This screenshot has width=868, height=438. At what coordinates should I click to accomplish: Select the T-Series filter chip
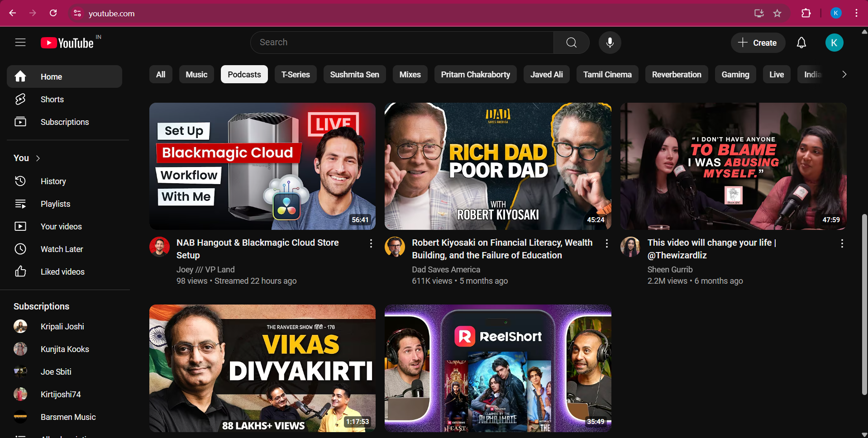(296, 74)
